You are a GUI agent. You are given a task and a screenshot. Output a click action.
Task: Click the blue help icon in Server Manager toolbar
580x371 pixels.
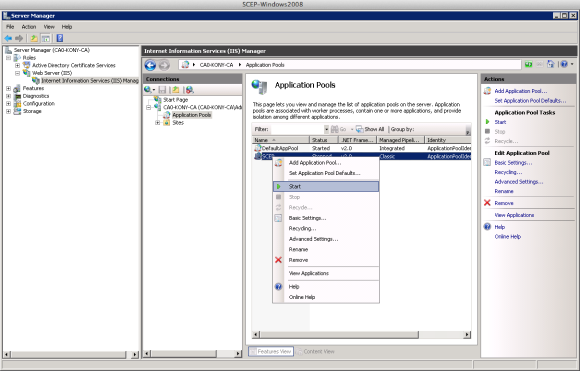coord(60,38)
